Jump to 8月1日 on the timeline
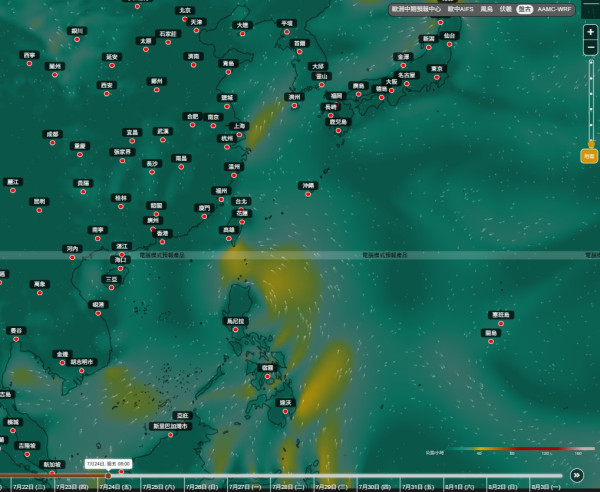The image size is (600, 492). pyautogui.click(x=460, y=487)
